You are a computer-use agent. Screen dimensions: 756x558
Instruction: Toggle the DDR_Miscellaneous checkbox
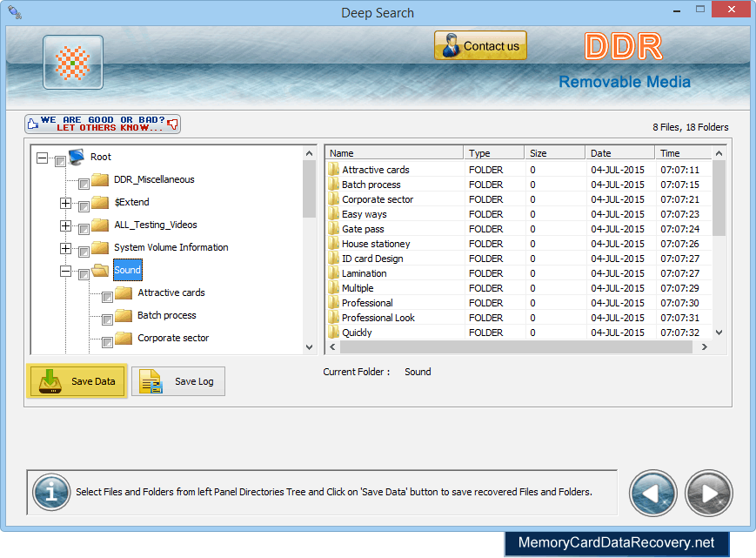click(84, 184)
